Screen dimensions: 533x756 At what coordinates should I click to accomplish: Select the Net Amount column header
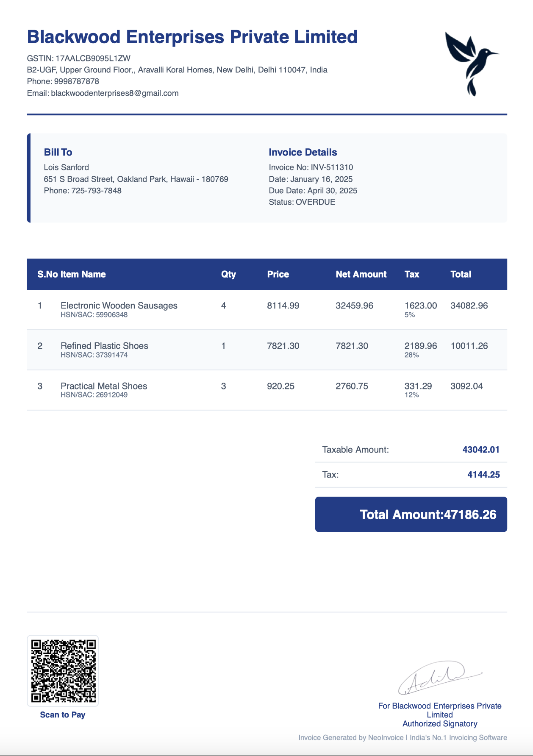point(361,274)
